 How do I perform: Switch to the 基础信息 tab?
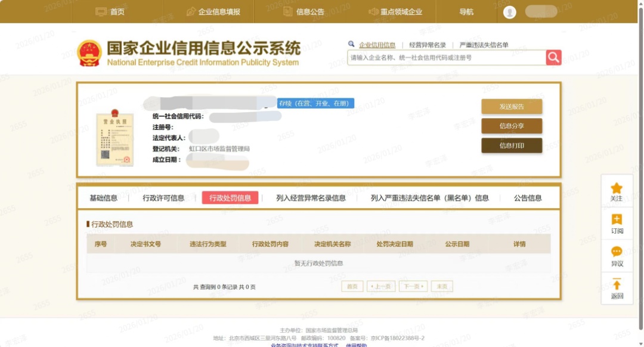pos(104,198)
